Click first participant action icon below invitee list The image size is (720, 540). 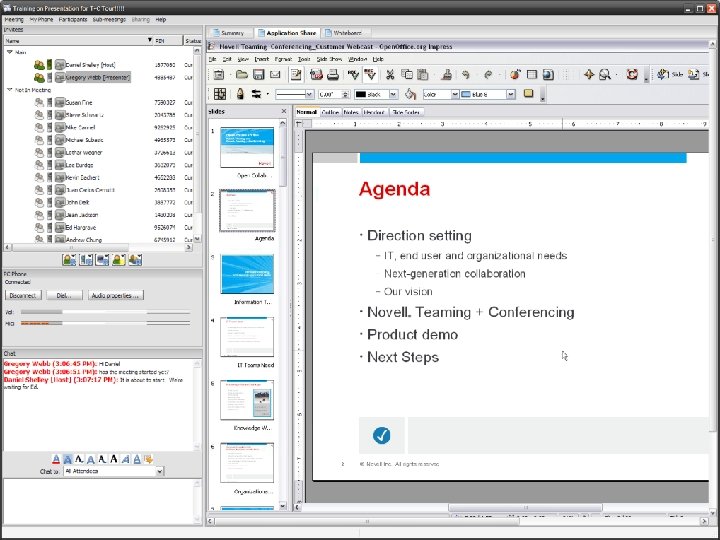click(x=69, y=260)
